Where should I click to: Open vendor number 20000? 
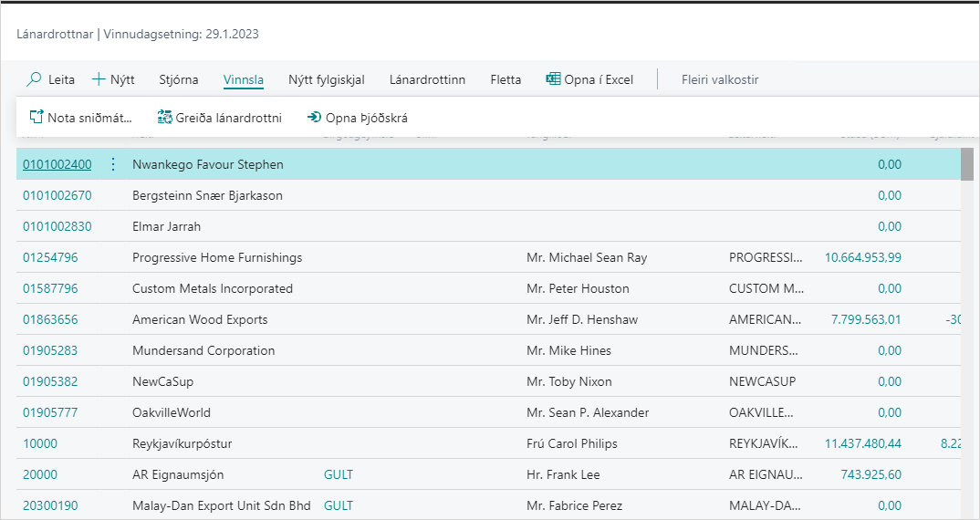(x=40, y=474)
